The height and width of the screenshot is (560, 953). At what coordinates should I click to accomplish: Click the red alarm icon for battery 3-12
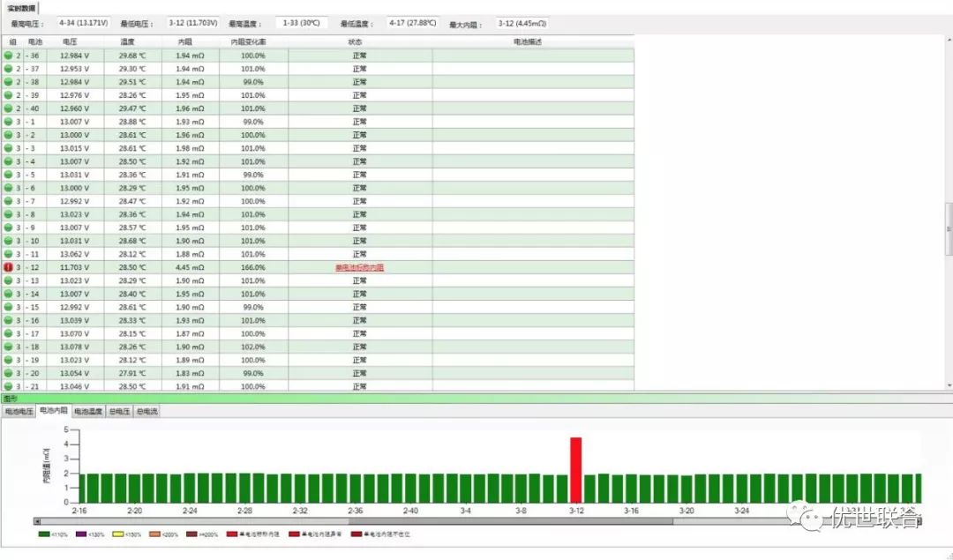(x=8, y=267)
